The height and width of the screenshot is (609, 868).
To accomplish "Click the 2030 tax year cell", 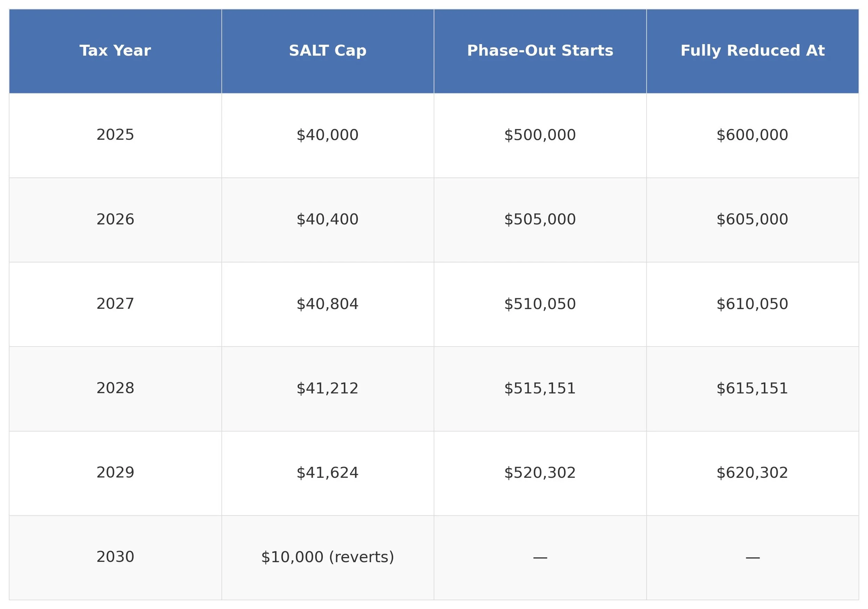I will click(x=115, y=557).
